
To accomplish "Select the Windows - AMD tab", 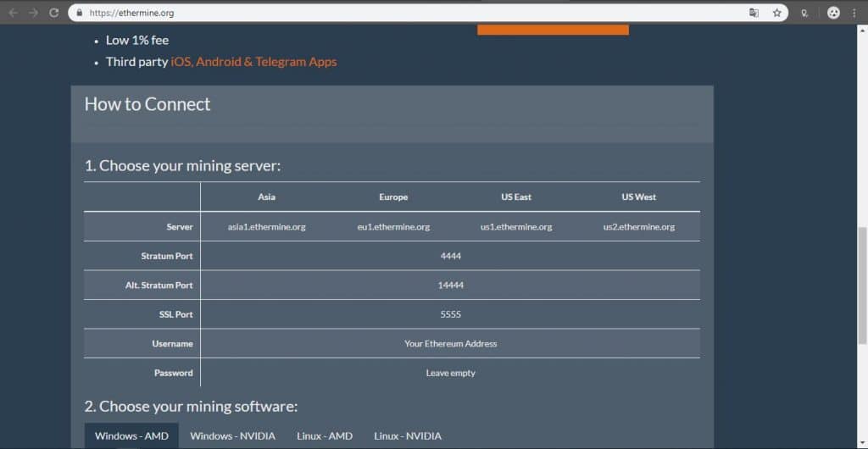I will pyautogui.click(x=131, y=435).
